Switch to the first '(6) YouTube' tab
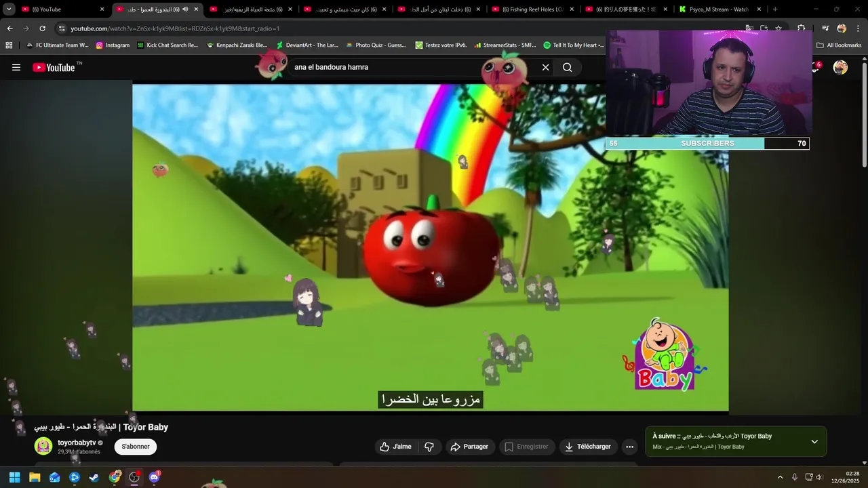This screenshot has height=488, width=868. [63, 9]
